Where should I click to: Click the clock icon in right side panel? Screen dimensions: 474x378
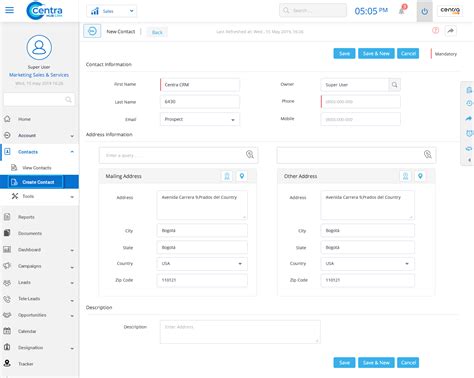469,104
